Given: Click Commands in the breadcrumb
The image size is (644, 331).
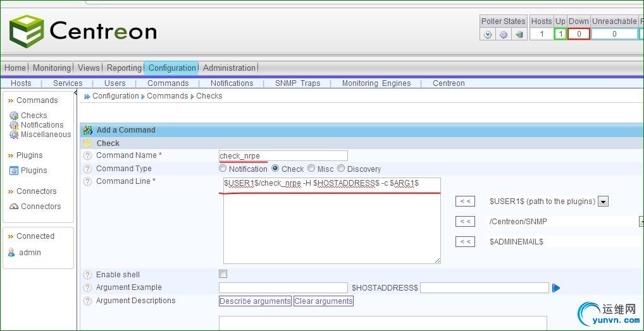Looking at the screenshot, I should [168, 96].
